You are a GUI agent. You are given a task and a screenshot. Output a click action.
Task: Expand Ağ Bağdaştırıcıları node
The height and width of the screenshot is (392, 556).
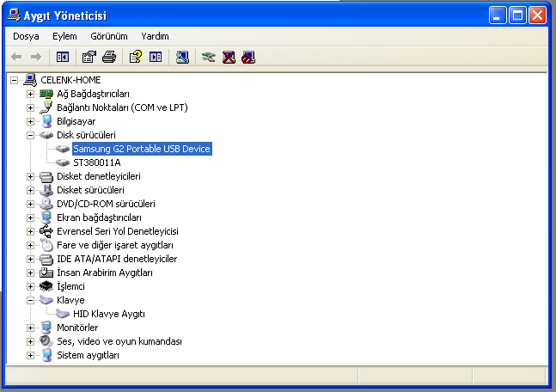tap(30, 94)
